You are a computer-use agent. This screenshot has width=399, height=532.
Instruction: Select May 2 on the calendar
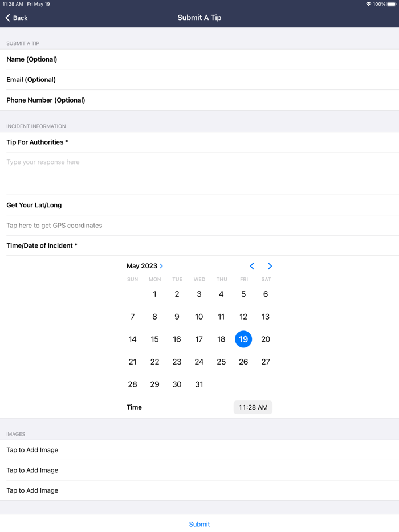(x=177, y=294)
